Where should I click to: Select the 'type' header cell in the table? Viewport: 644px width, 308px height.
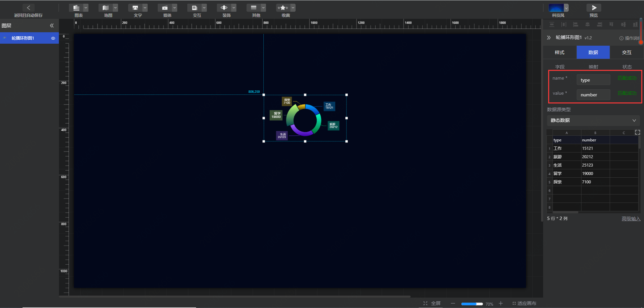[x=567, y=140]
